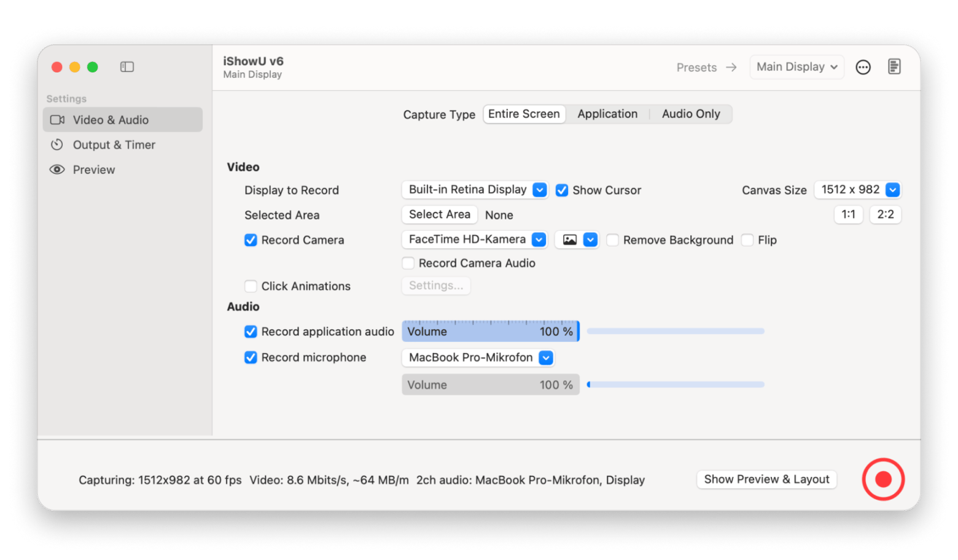Open the Canvas Size 1512 x 982 dropdown
Screen dimensions: 958x560
click(x=857, y=190)
